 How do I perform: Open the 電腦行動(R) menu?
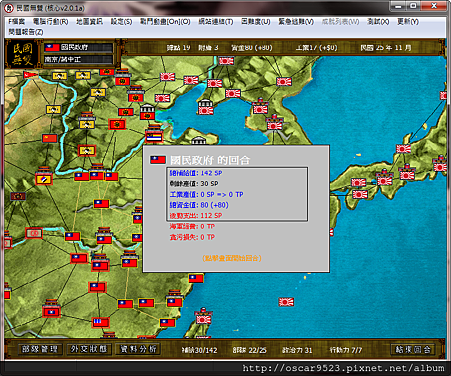(50, 22)
